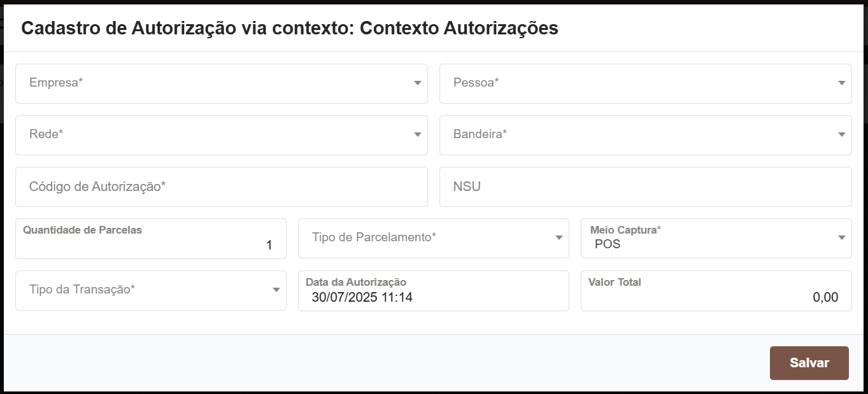Focus the Código de Autorização input
This screenshot has width=868, height=394.
[x=221, y=186]
